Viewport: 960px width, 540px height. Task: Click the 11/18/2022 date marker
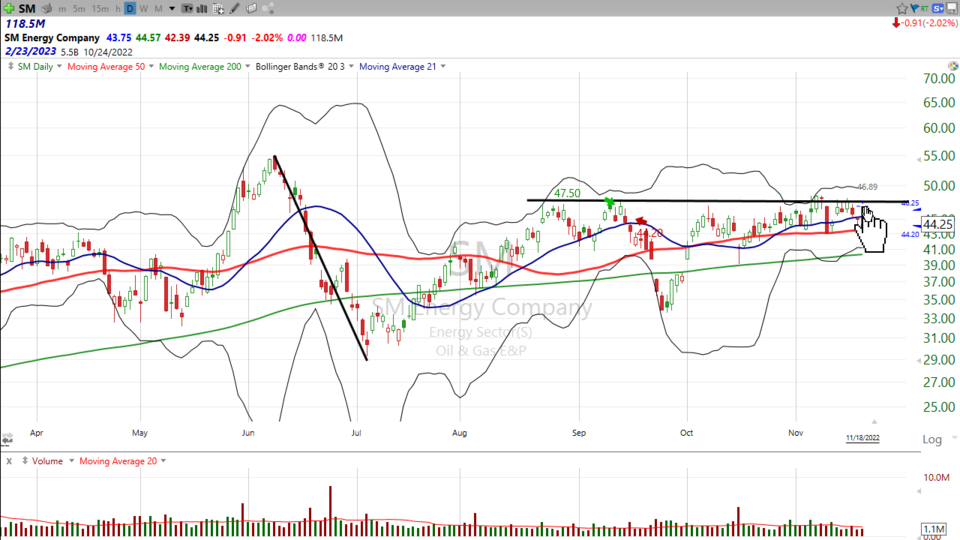click(863, 438)
